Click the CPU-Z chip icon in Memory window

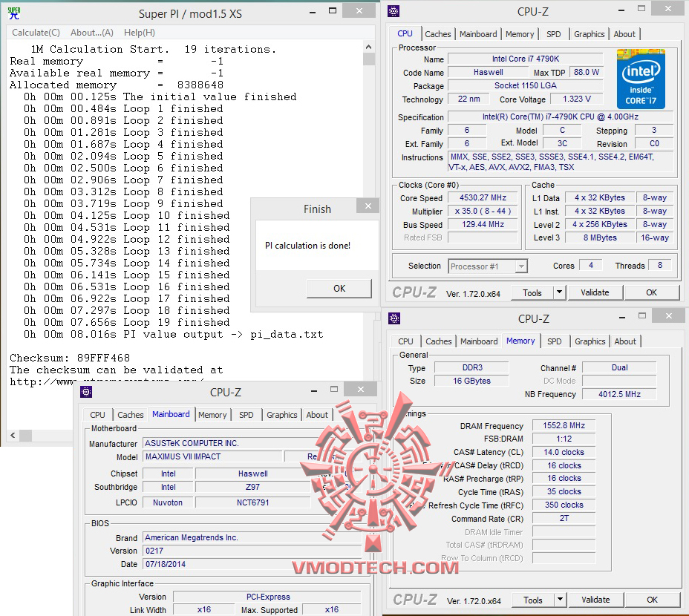pyautogui.click(x=394, y=318)
